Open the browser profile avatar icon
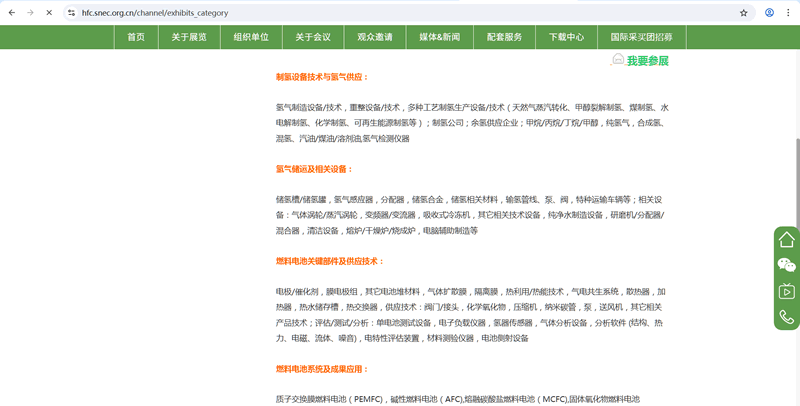800x406 pixels. click(769, 13)
